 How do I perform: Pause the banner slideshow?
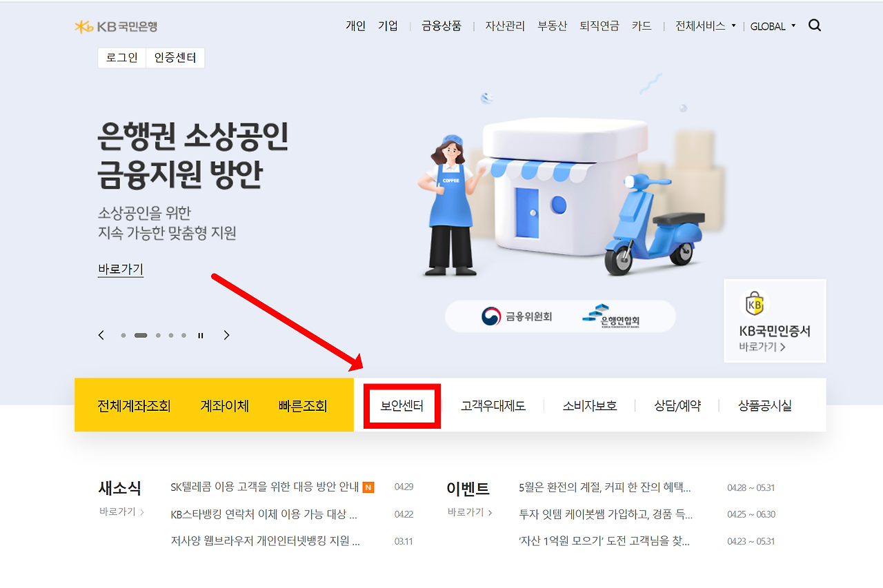(200, 335)
